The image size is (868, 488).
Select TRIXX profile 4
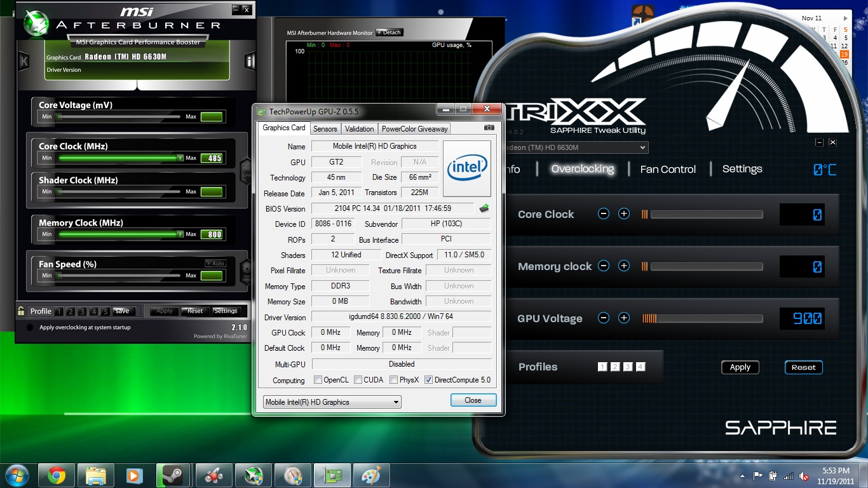[641, 367]
